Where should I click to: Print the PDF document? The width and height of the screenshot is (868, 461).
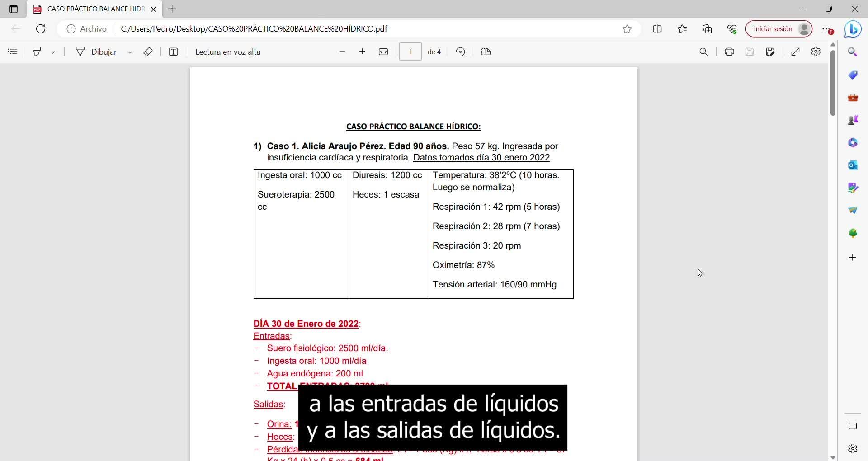tap(729, 52)
